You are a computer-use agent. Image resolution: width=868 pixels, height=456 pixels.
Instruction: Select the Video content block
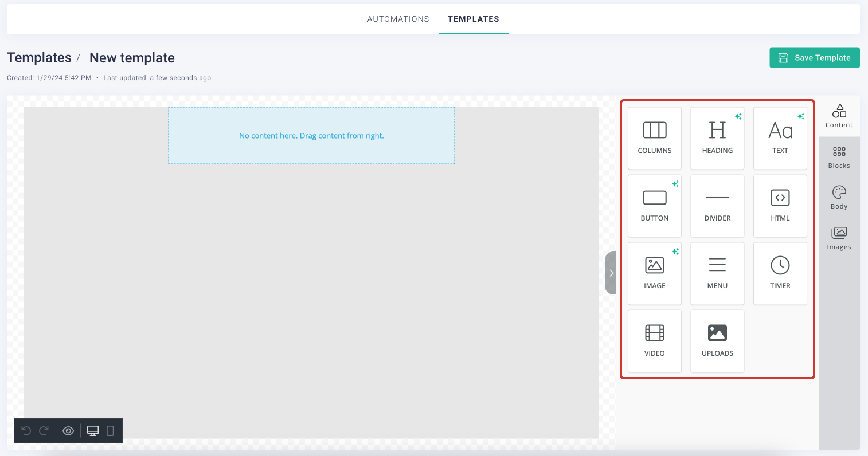tap(654, 341)
